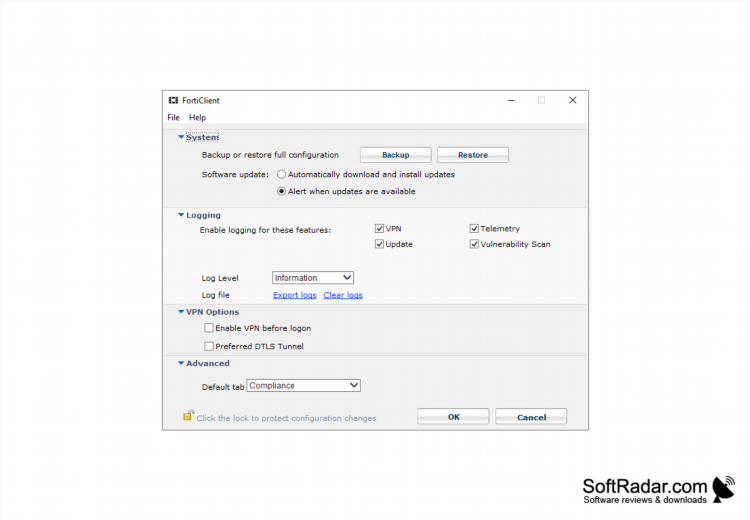Image resolution: width=750 pixels, height=520 pixels.
Task: Collapse the Logging section triangle
Action: pos(181,215)
